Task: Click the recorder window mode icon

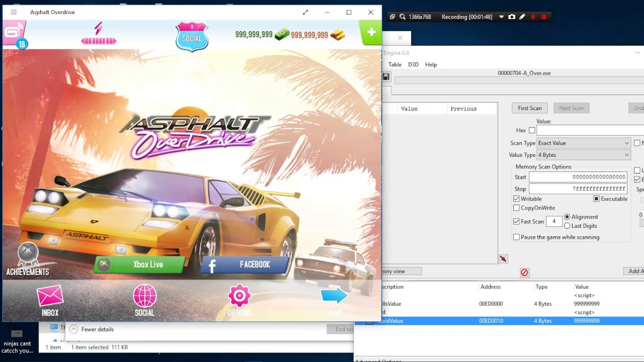Action: (392, 17)
